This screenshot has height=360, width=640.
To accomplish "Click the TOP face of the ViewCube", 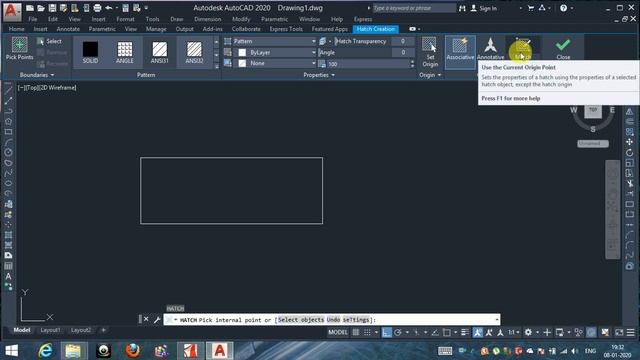I will click(593, 111).
